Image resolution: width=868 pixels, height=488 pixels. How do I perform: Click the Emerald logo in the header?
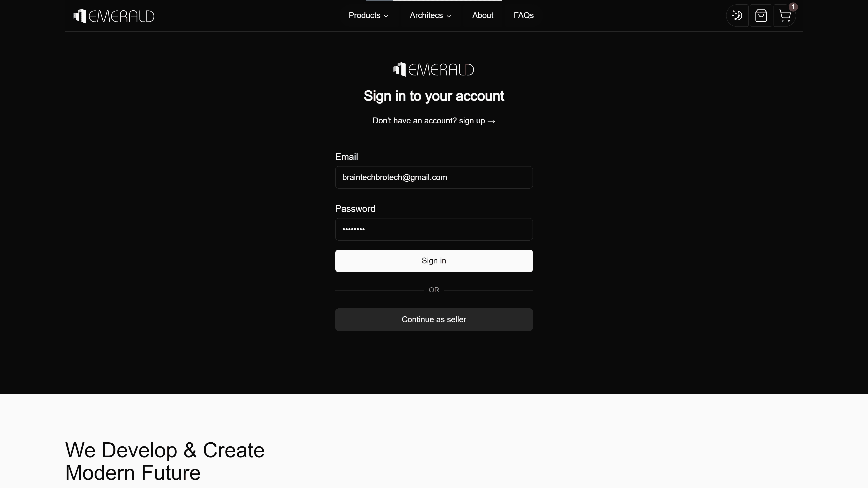(114, 16)
